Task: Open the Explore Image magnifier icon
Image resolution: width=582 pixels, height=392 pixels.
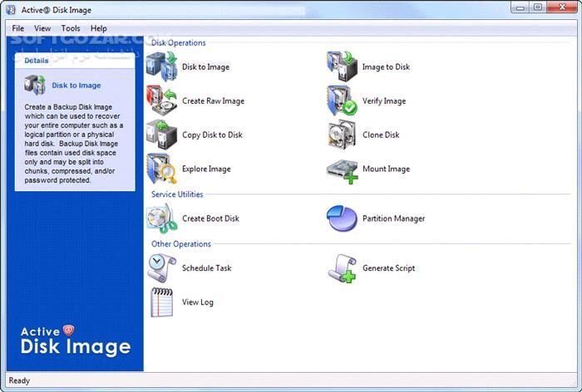Action: tap(162, 169)
